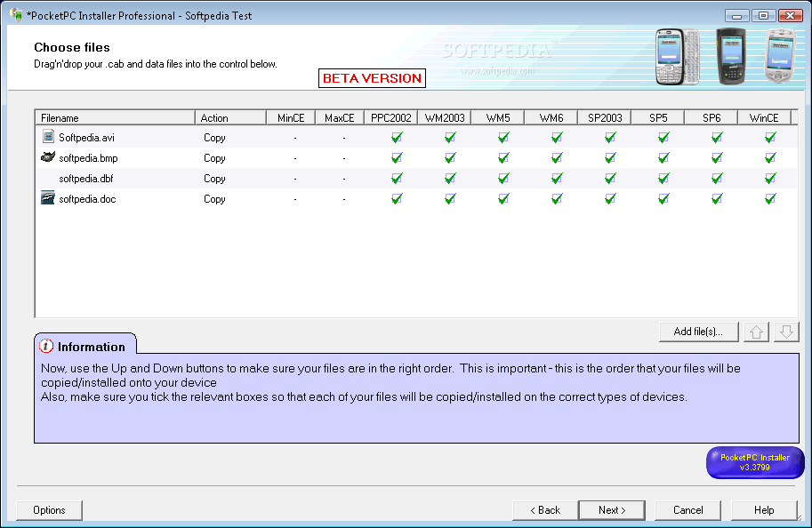Click Add file(s)... button
Screen dimensions: 812x528
(x=698, y=332)
